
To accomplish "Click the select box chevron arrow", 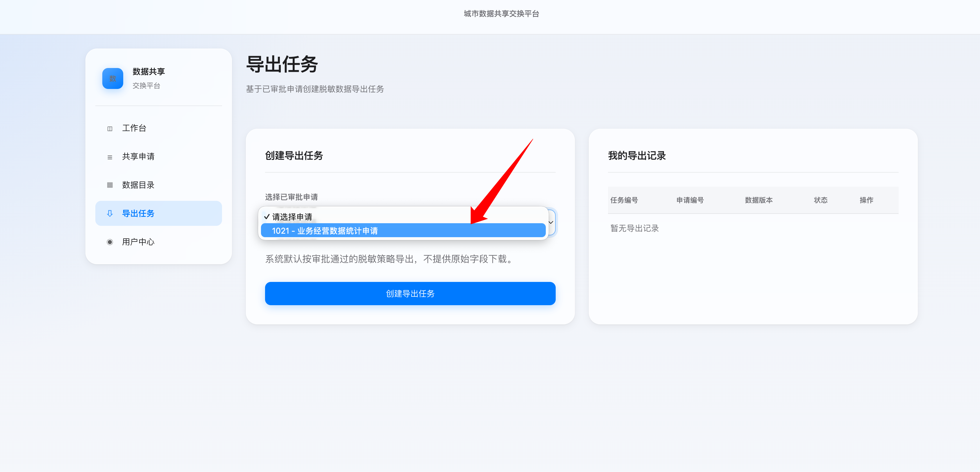I will click(551, 223).
